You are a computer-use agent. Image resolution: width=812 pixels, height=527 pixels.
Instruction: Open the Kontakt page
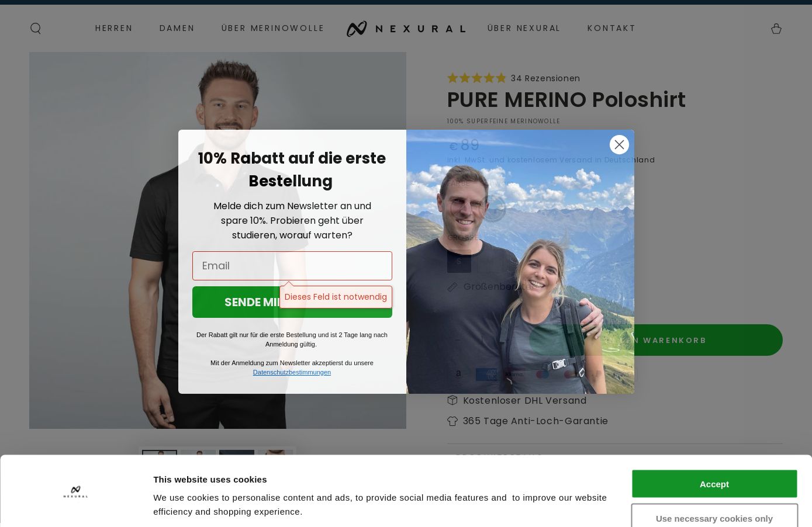pyautogui.click(x=611, y=28)
